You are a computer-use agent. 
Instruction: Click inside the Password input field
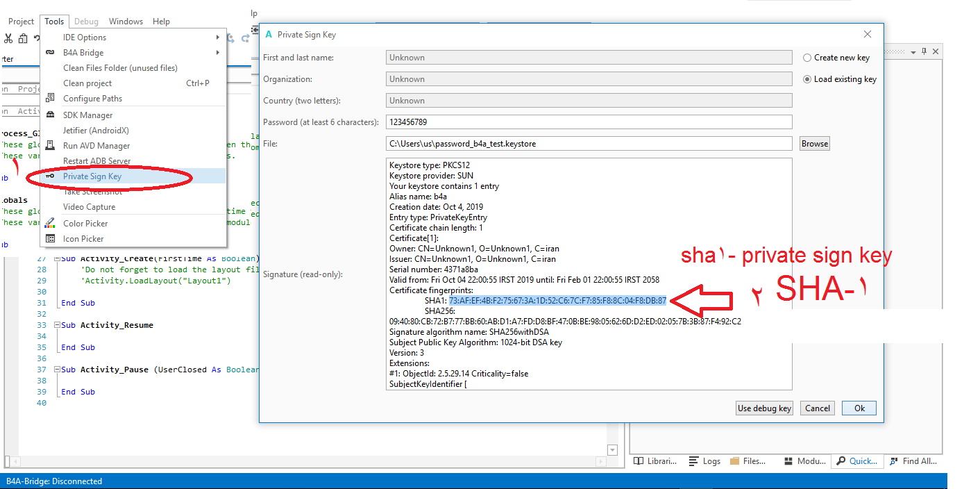coord(589,122)
